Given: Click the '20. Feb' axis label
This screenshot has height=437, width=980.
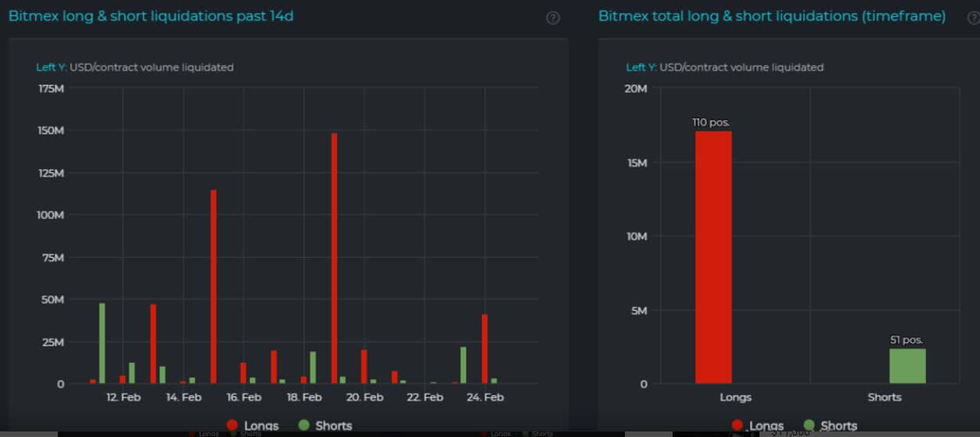Looking at the screenshot, I should (x=364, y=397).
